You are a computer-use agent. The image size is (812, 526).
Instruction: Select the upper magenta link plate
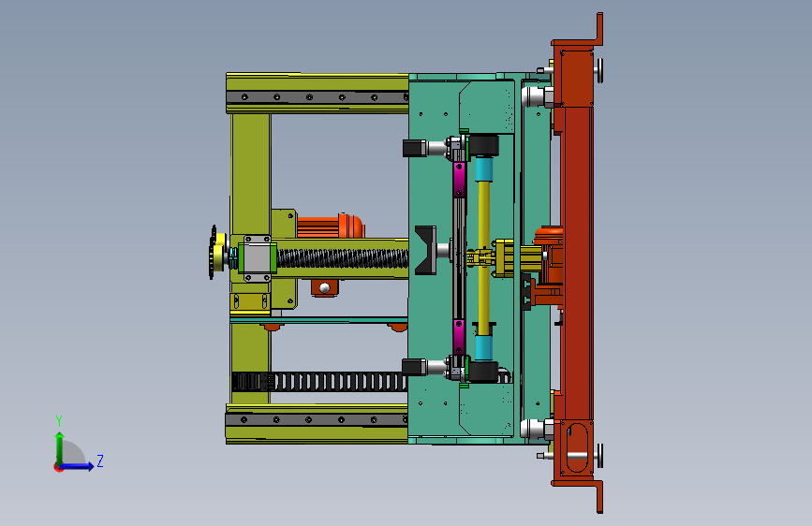pyautogui.click(x=459, y=179)
